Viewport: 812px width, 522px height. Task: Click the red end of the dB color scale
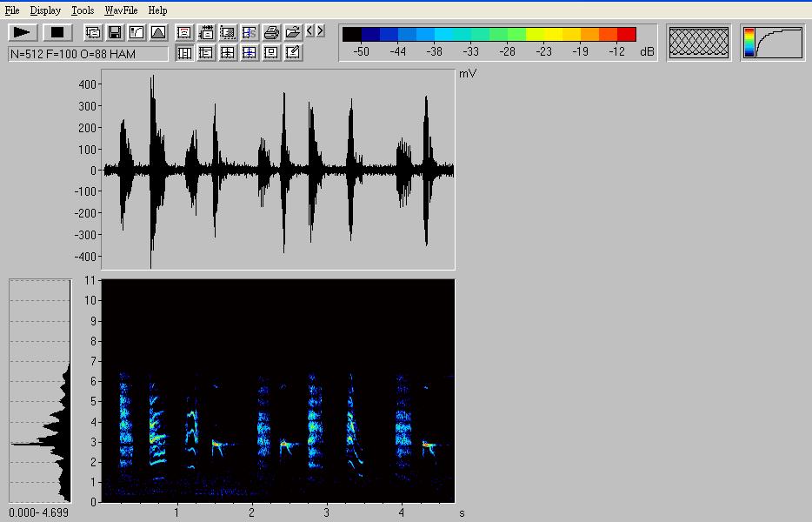pos(627,34)
